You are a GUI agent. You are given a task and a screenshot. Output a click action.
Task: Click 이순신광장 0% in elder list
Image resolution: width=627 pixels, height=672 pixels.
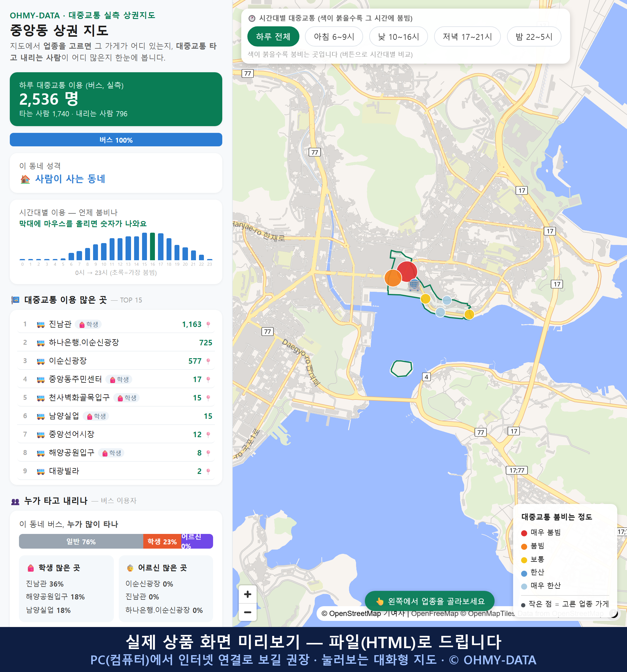pyautogui.click(x=149, y=584)
